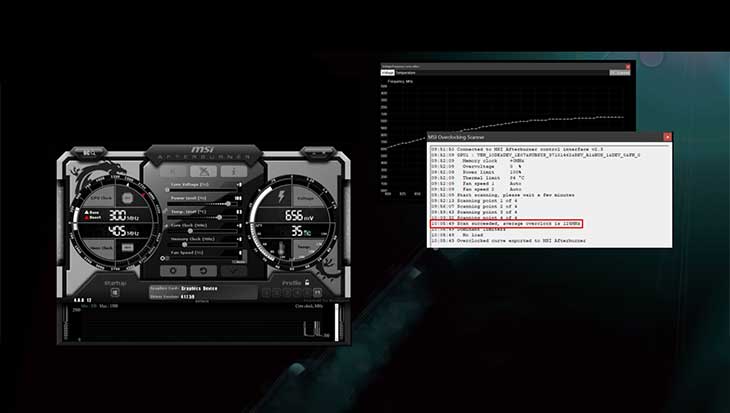The image size is (730, 413).
Task: Click the 'Scan succeeded' log line
Action: tap(506, 224)
